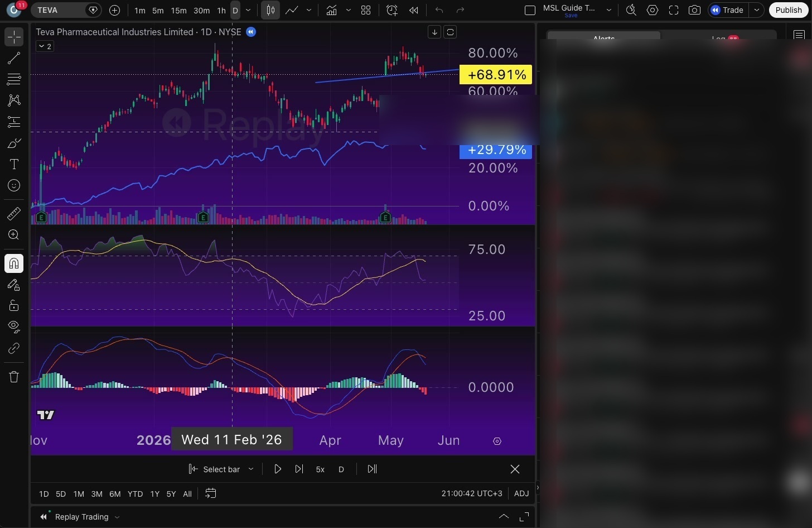Remove drawings with the trash icon
The width and height of the screenshot is (812, 528).
(14, 377)
